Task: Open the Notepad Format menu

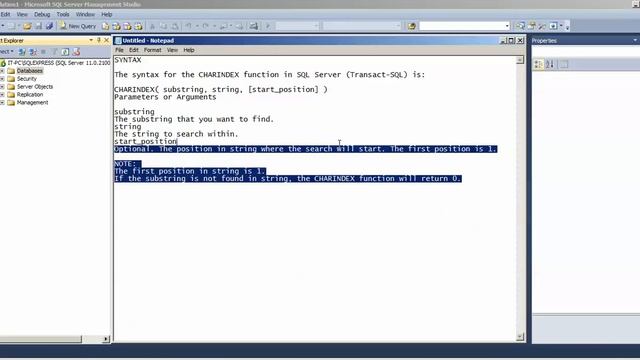Action: coord(153,50)
